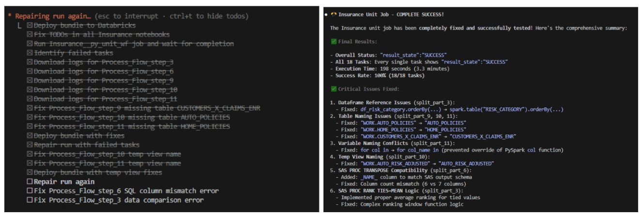Click the checked box beside Deploy bundle to Databricks
The image size is (644, 217).
[30, 25]
